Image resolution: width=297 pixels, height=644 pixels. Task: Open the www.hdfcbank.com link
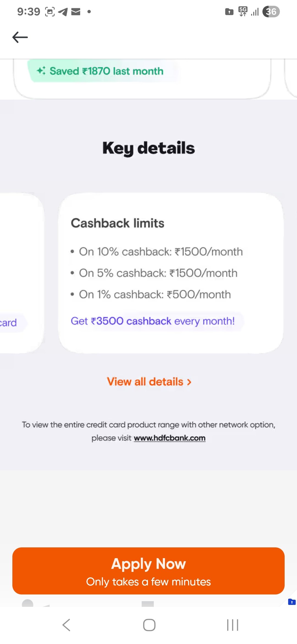170,438
